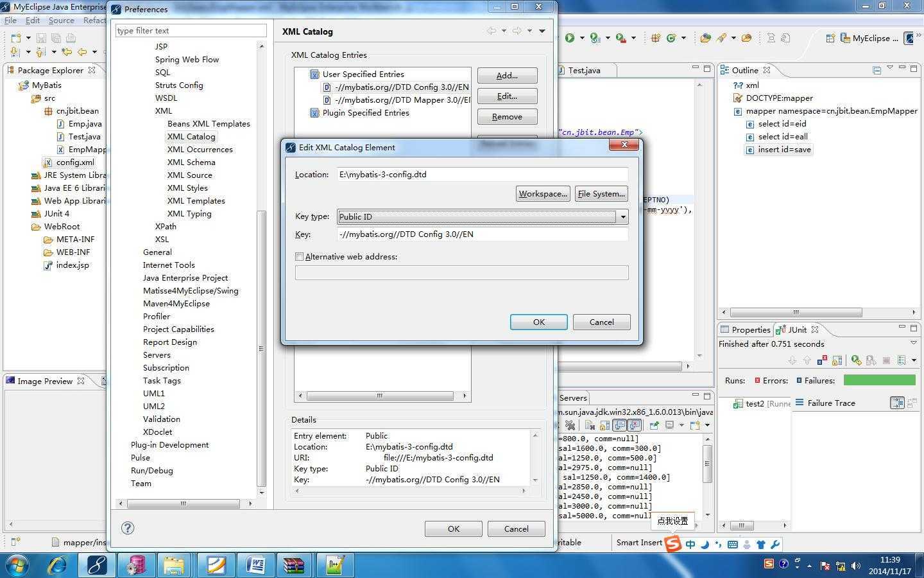
Task: Switch to the Properties tab
Action: 745,329
